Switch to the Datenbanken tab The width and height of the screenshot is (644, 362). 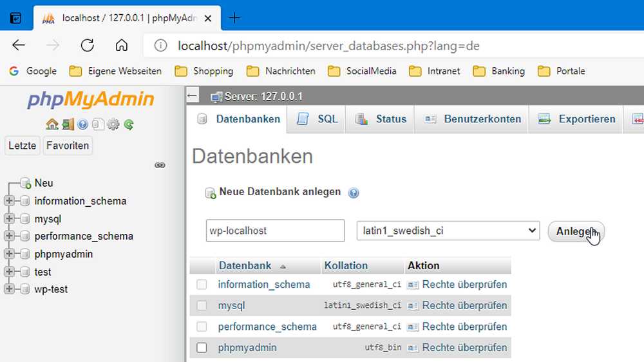coord(238,119)
